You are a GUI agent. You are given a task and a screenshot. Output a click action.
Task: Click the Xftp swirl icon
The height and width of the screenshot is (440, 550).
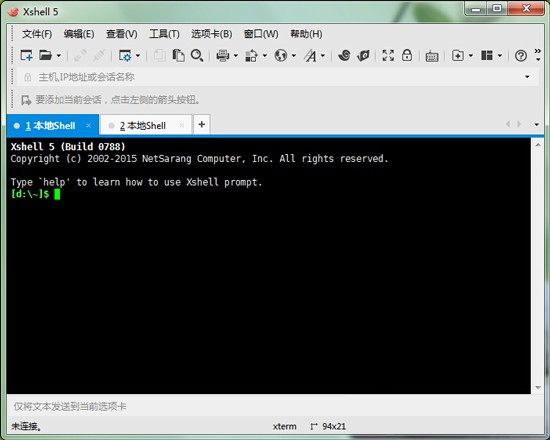(344, 55)
